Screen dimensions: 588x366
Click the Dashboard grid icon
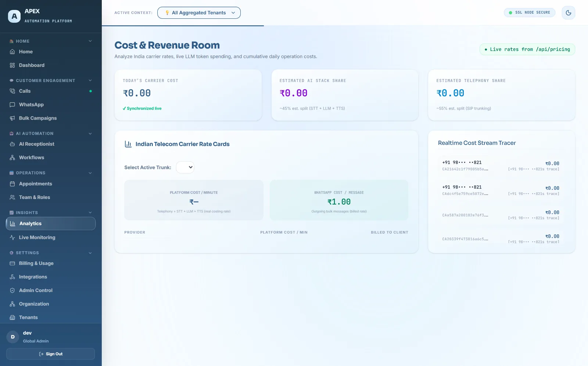[12, 65]
